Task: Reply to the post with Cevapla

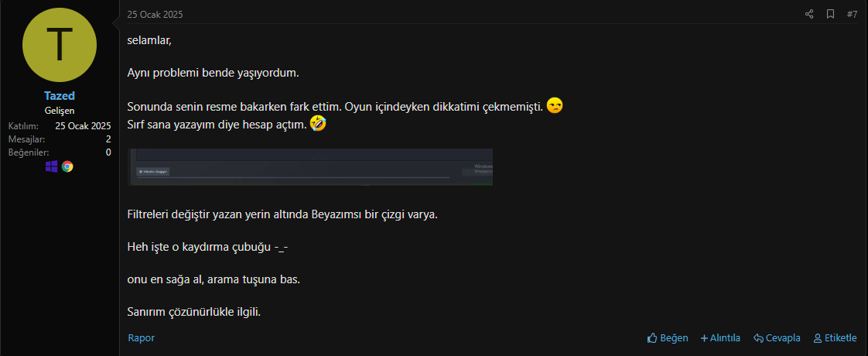Action: pos(777,337)
